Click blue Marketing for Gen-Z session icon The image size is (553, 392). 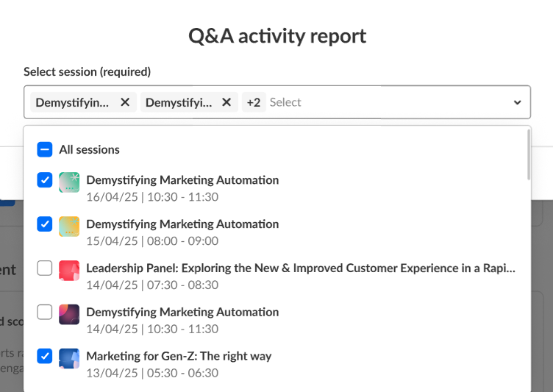(69, 359)
